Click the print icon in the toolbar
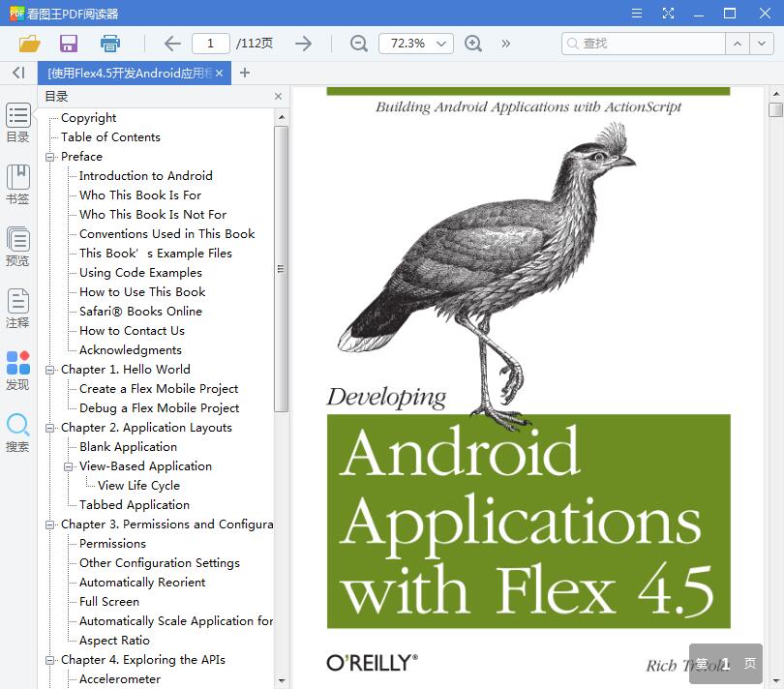This screenshot has height=689, width=784. coord(110,44)
